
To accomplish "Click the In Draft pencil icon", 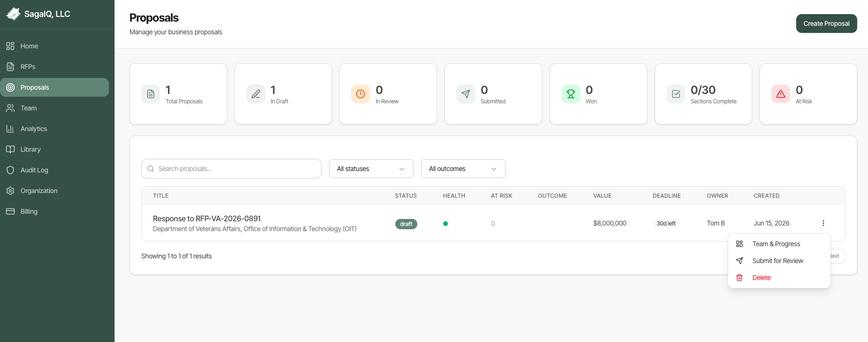I will [256, 94].
